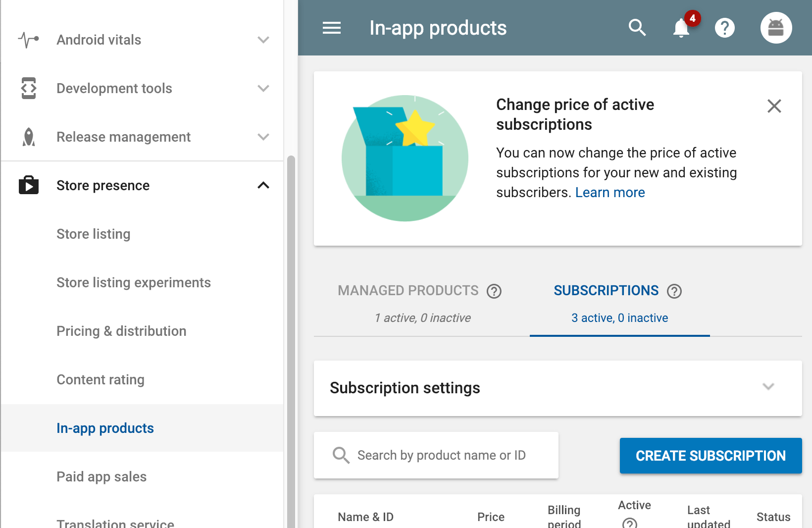The width and height of the screenshot is (812, 528).
Task: Click the gift box illustration
Action: pos(405,158)
